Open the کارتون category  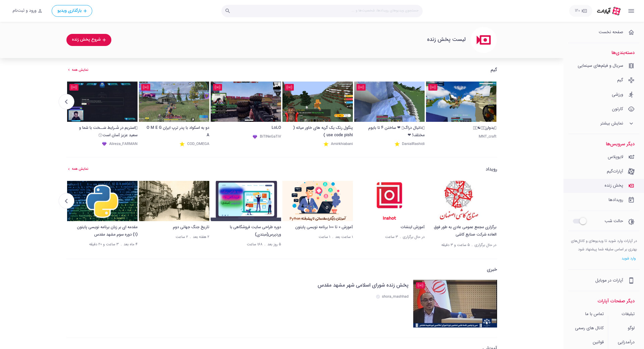click(x=604, y=109)
